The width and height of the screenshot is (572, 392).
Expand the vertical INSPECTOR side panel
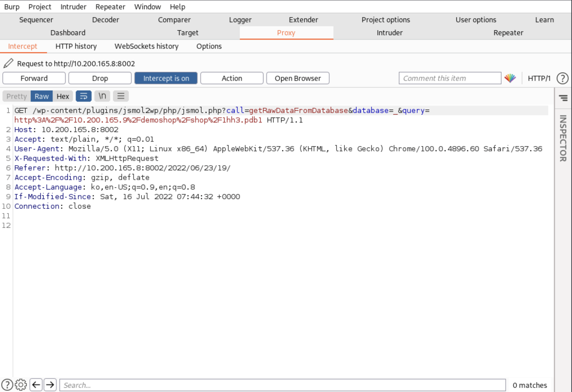click(563, 138)
